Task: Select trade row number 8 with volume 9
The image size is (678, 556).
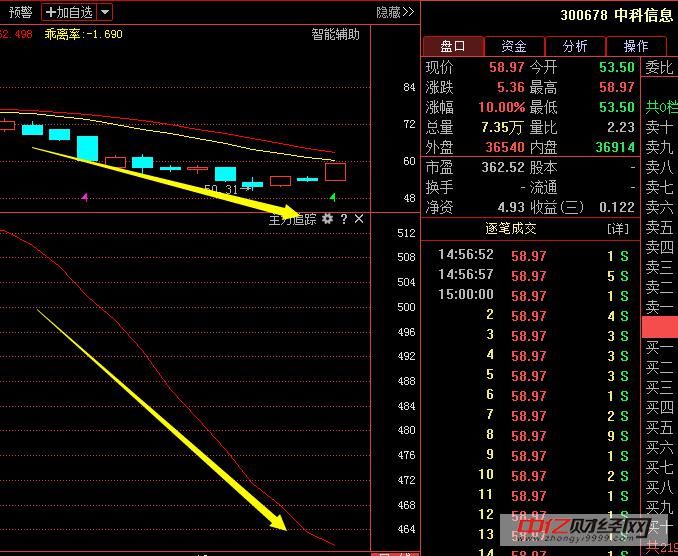Action: click(532, 435)
